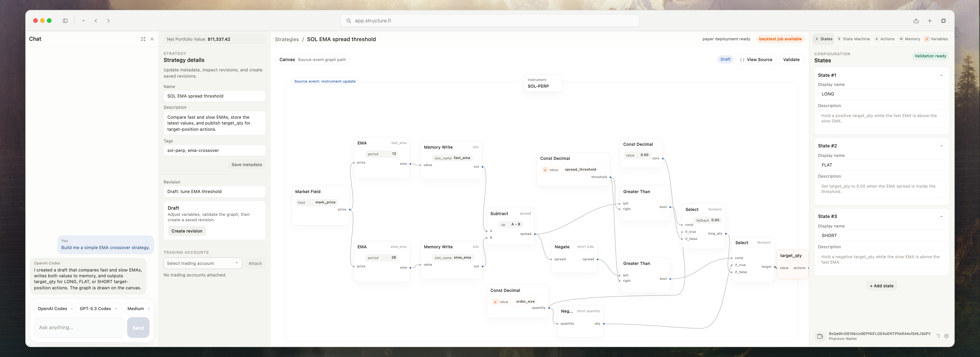Open the tab group chevron in toolbar
The image size is (980, 357).
(83, 21)
